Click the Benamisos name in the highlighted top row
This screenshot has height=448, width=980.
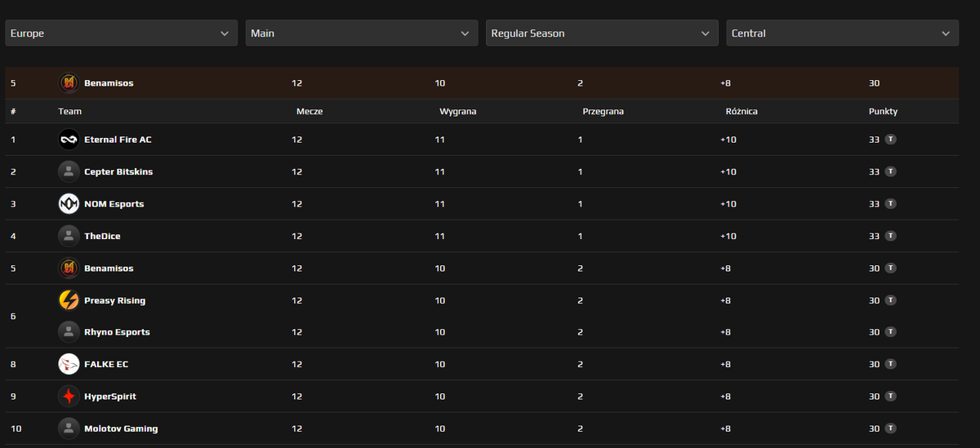pos(109,83)
